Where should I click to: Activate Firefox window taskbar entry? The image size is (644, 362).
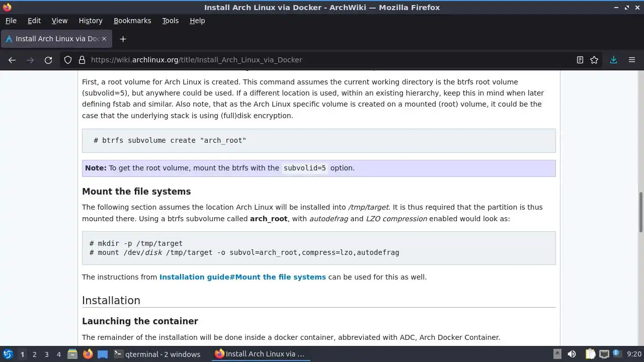pyautogui.click(x=260, y=354)
